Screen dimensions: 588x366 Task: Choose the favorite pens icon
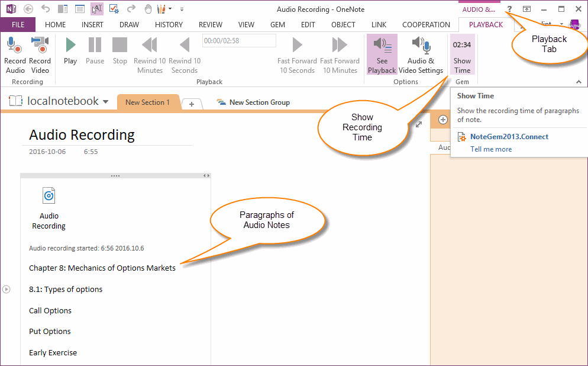[161, 9]
